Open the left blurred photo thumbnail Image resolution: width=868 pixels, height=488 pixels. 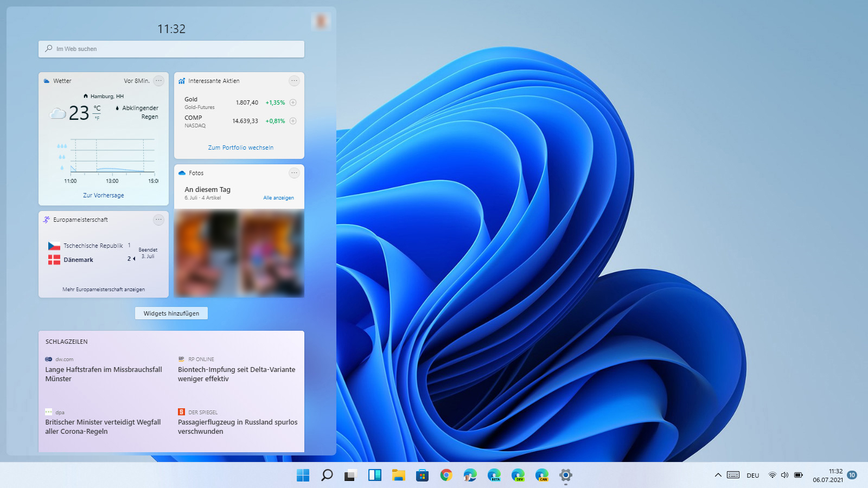206,253
